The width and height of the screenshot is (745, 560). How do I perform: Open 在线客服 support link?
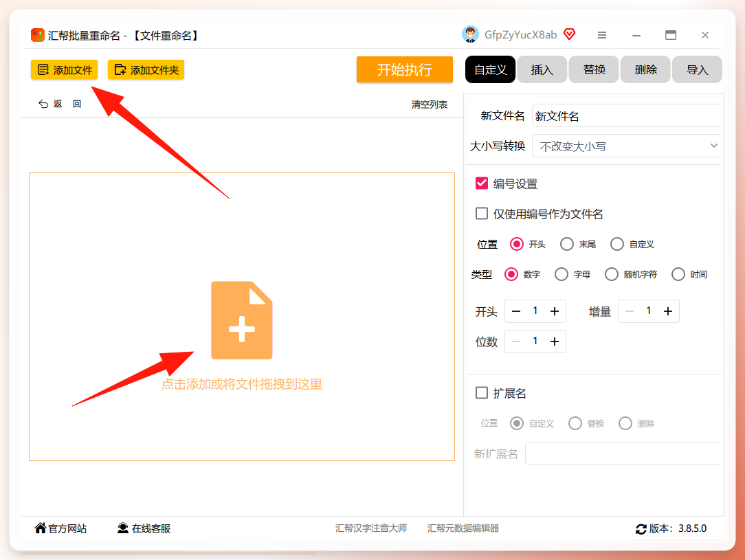[144, 528]
